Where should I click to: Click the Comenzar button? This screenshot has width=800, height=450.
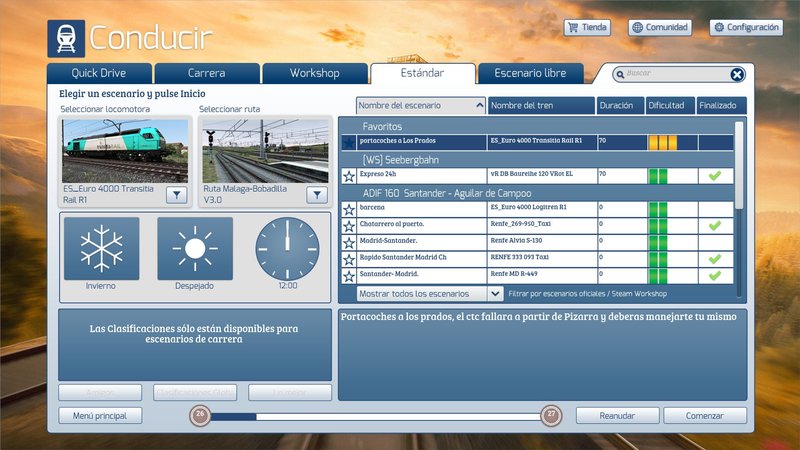(x=705, y=416)
